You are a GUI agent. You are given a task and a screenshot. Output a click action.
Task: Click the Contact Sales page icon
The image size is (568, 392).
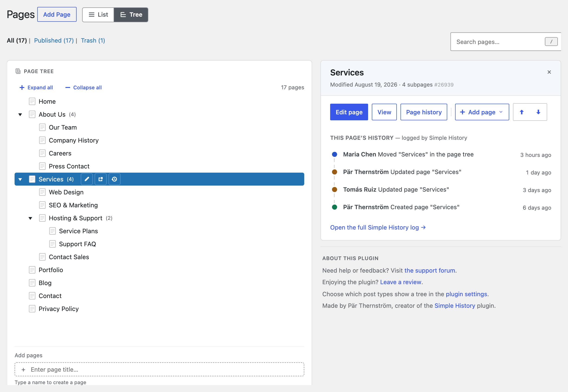coord(42,257)
